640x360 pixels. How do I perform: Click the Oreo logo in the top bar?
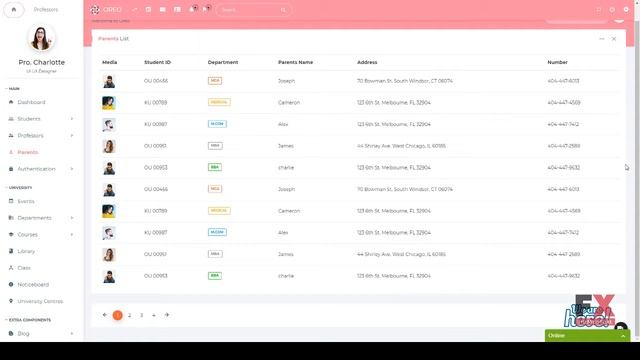click(x=106, y=9)
